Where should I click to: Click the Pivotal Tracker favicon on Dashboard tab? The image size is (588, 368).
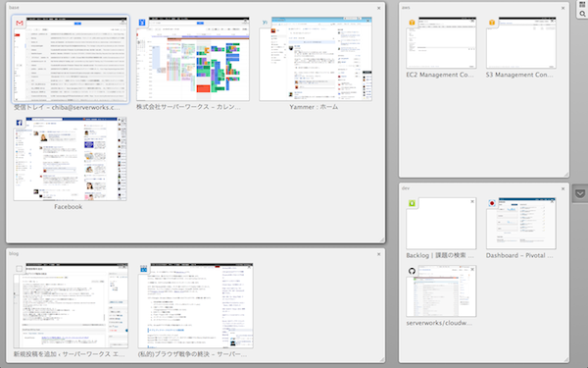[x=492, y=203]
